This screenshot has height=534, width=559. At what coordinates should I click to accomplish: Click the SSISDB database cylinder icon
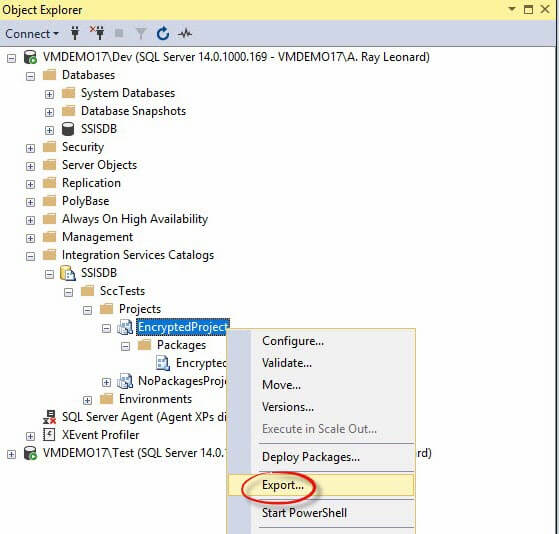(x=68, y=129)
